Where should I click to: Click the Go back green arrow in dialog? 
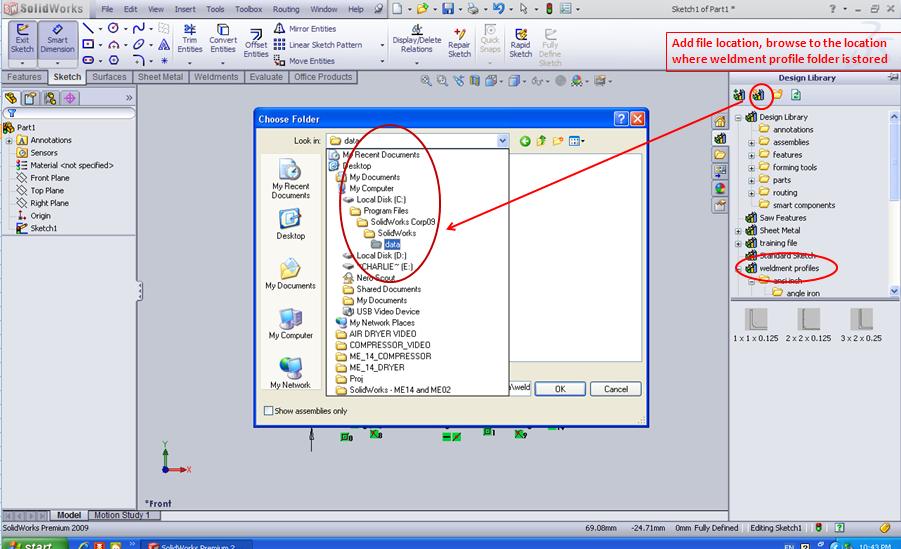(x=525, y=141)
